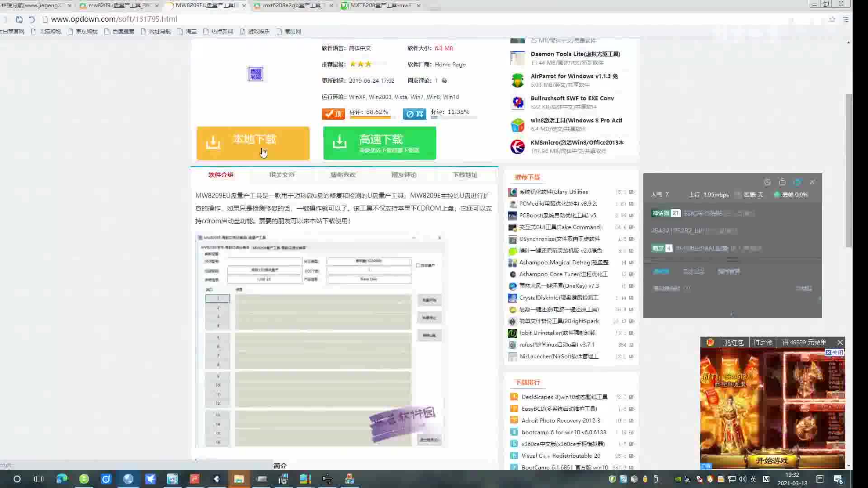Click the page vertical scrollbar thumb

point(849,170)
